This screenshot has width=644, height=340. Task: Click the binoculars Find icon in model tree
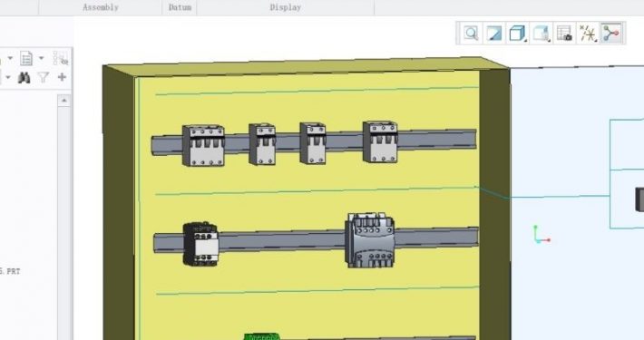point(24,77)
